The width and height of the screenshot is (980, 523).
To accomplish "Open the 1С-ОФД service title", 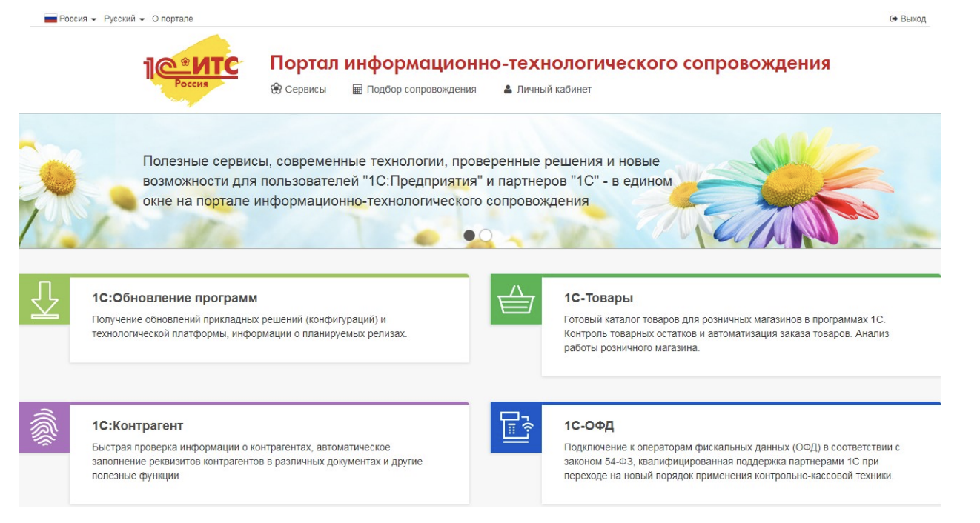I will click(x=589, y=426).
